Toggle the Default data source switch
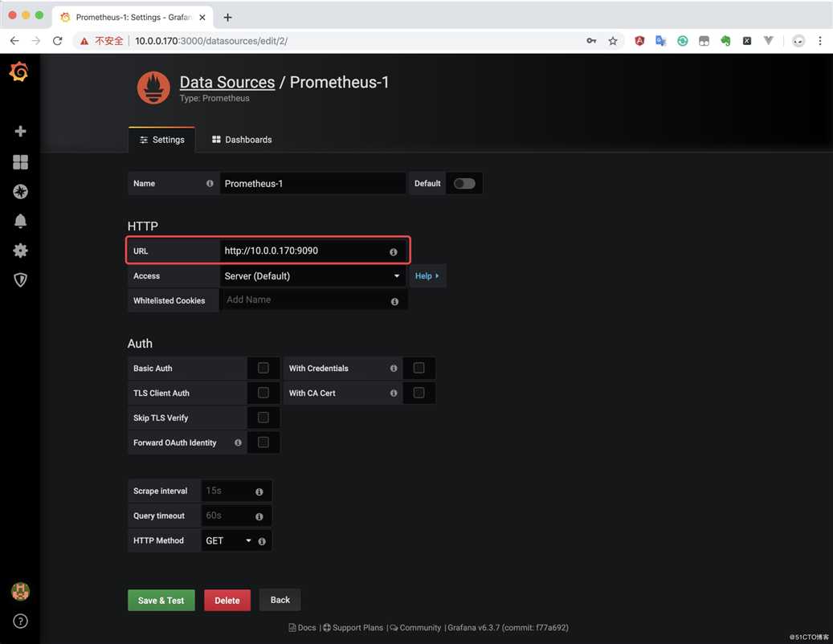Viewport: 833px width, 644px height. click(464, 183)
